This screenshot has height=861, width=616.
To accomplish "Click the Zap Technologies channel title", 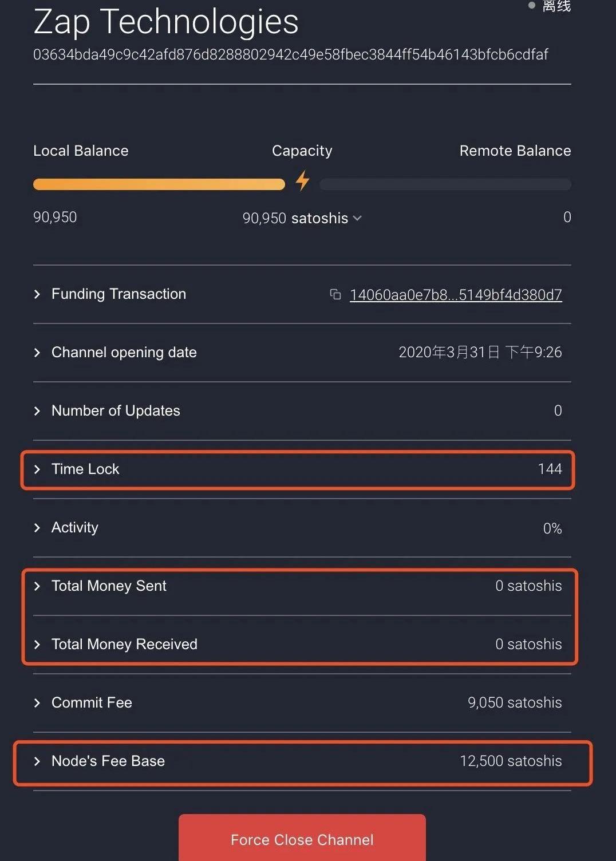I will pos(166,22).
